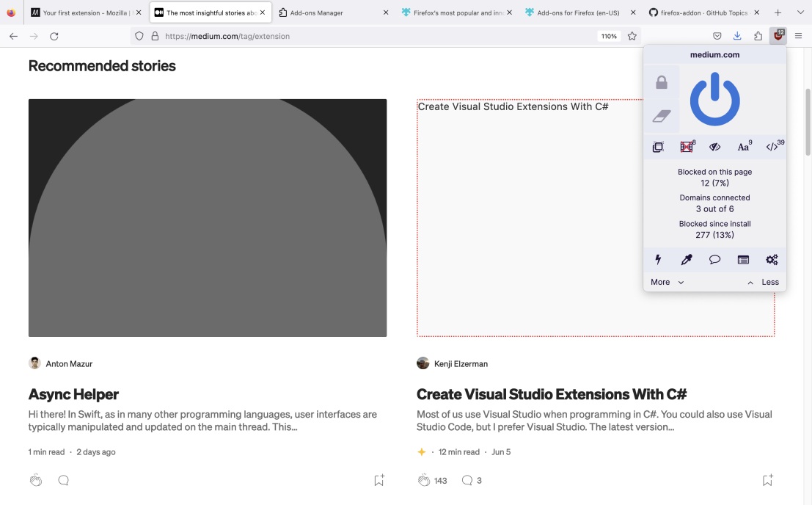Image resolution: width=812 pixels, height=505 pixels.
Task: Toggle block all popups icon
Action: (x=658, y=147)
